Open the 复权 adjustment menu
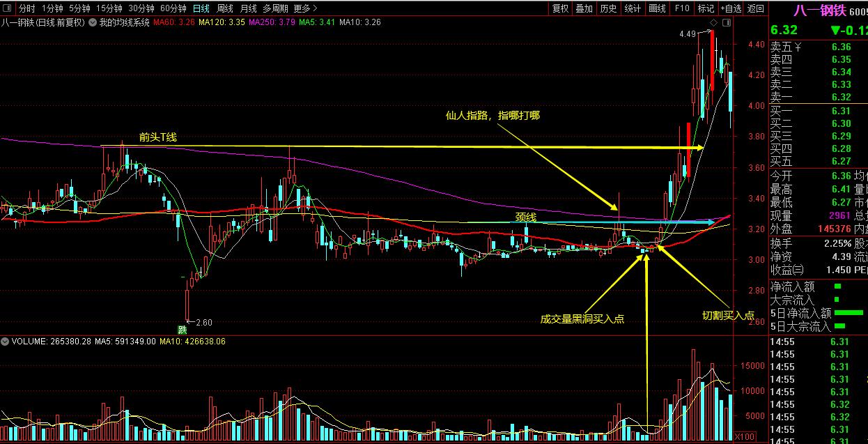The image size is (868, 444). tap(560, 8)
